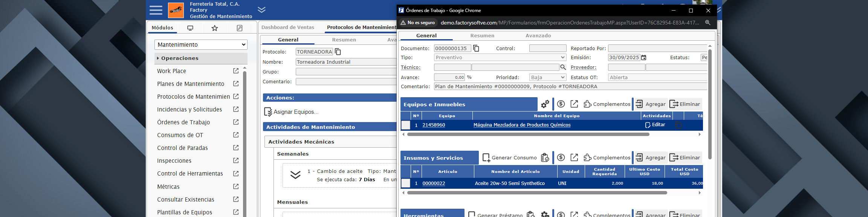Open external link icon for Órdenes de Trabajo
868x217 pixels.
click(x=236, y=122)
